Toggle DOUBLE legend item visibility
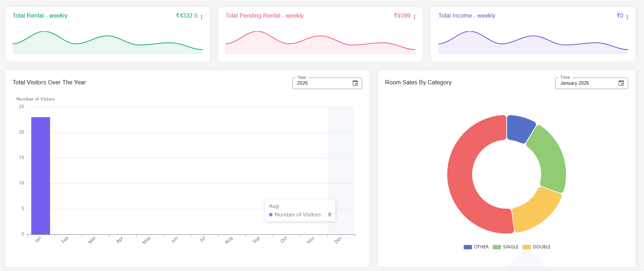This screenshot has height=271, width=644. click(x=536, y=247)
